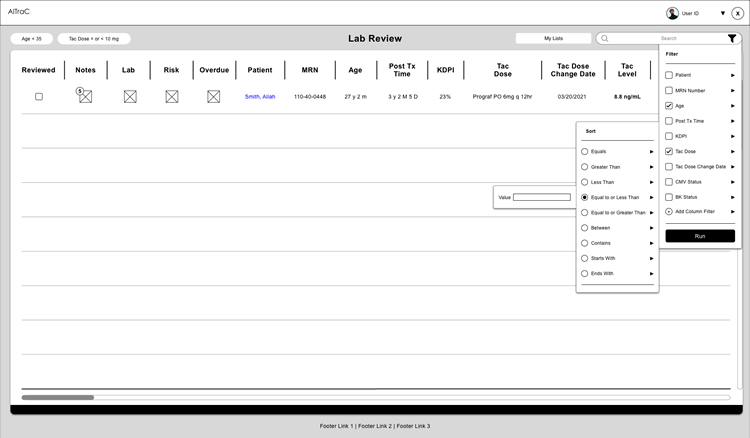Select Equal to or Less Than radio

[x=585, y=197]
